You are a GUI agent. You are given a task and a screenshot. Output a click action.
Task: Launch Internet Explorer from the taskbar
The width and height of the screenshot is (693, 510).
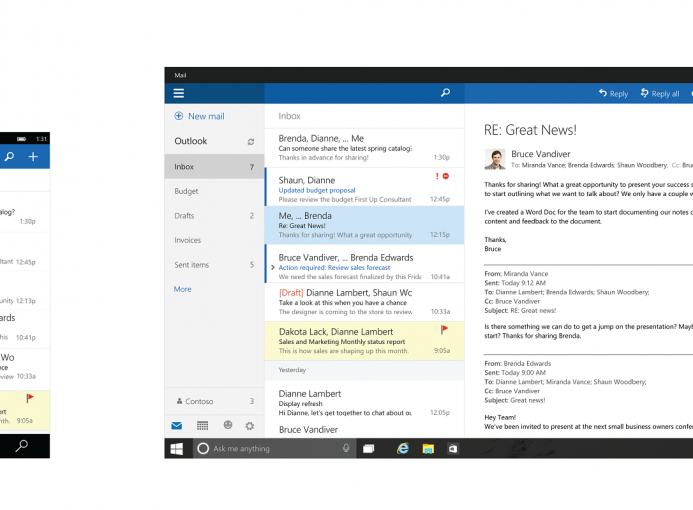[403, 449]
